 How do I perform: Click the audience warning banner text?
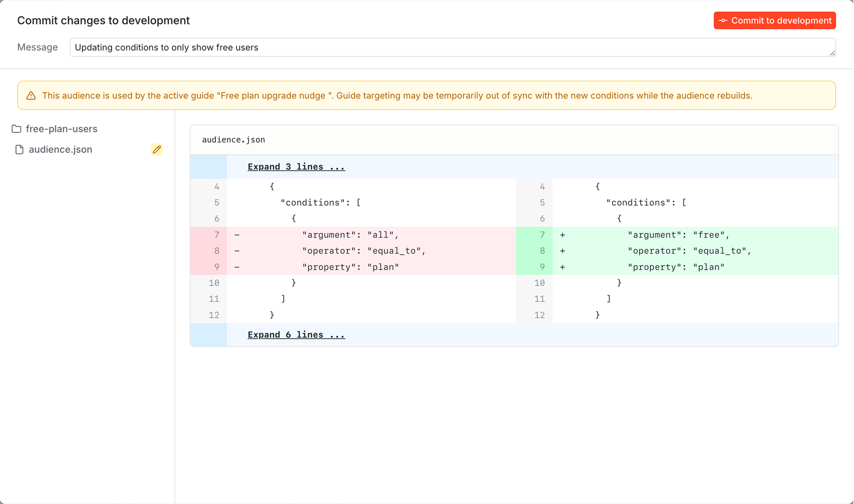(x=397, y=95)
